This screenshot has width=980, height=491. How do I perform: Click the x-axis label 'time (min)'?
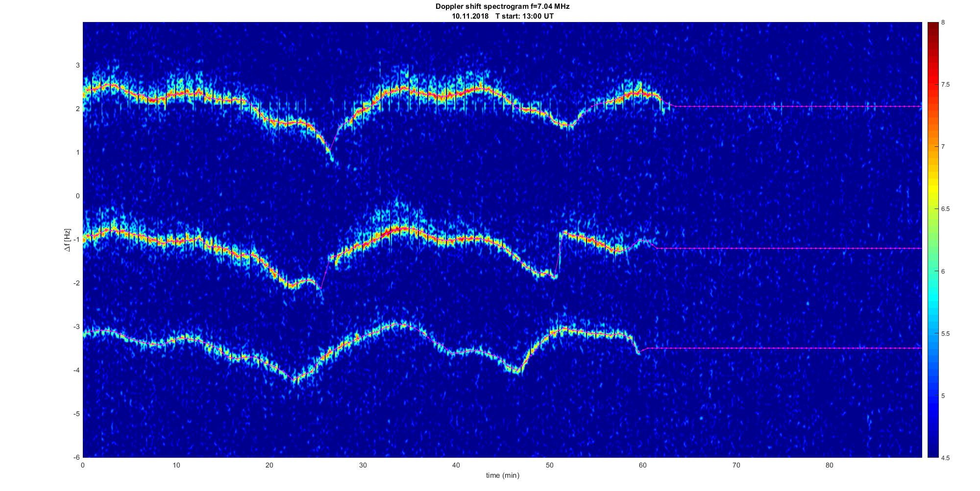coord(502,475)
